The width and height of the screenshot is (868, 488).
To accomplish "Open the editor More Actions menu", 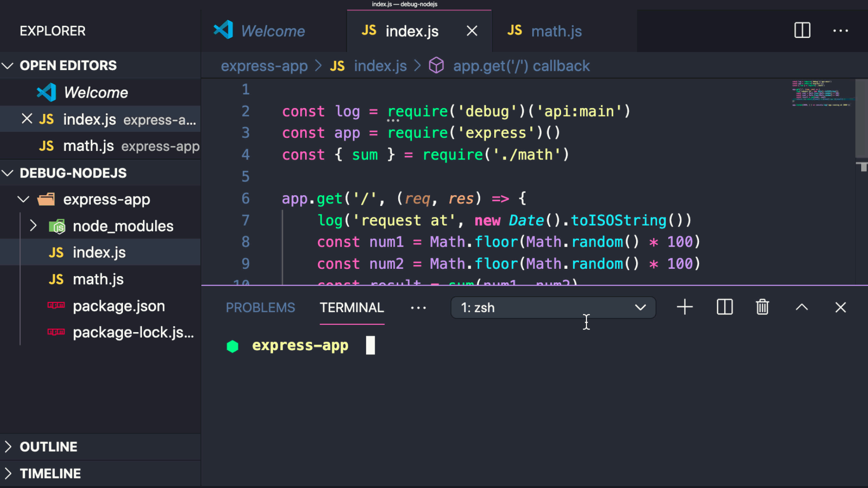I will pyautogui.click(x=840, y=31).
